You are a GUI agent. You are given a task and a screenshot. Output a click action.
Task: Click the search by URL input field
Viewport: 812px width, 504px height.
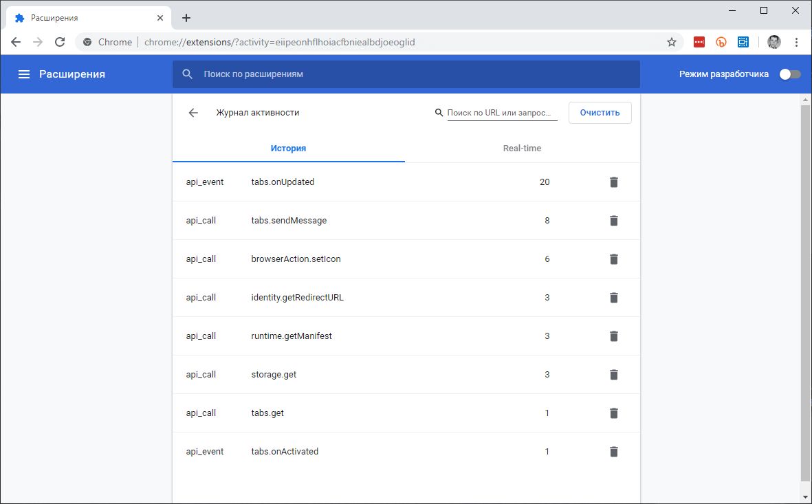(x=502, y=113)
